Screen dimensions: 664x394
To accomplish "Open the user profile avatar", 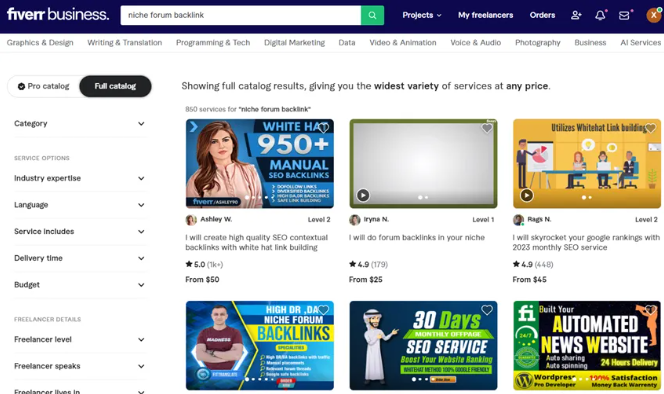I will 654,15.
